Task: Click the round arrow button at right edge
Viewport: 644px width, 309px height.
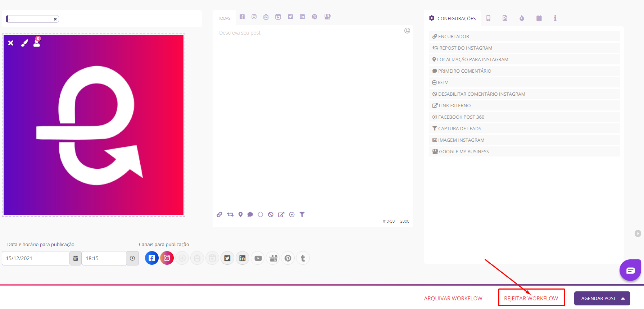Action: [638, 233]
